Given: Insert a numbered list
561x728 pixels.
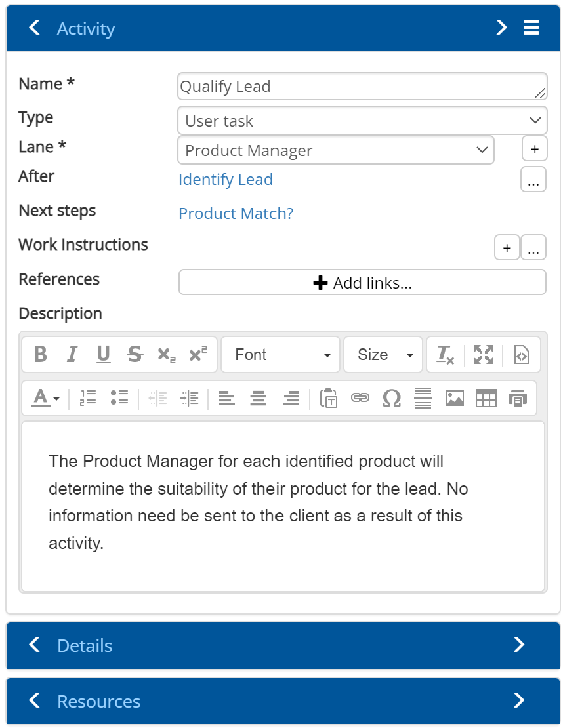Looking at the screenshot, I should [88, 398].
